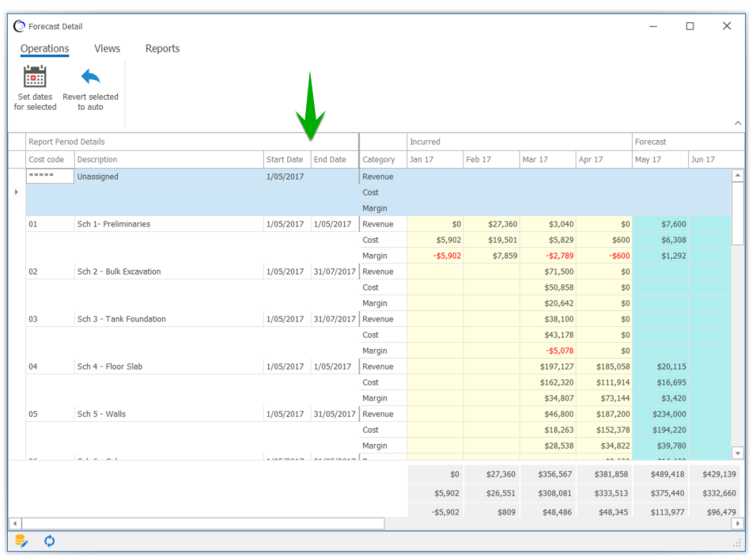
Task: Switch to the Views tab
Action: pyautogui.click(x=107, y=48)
